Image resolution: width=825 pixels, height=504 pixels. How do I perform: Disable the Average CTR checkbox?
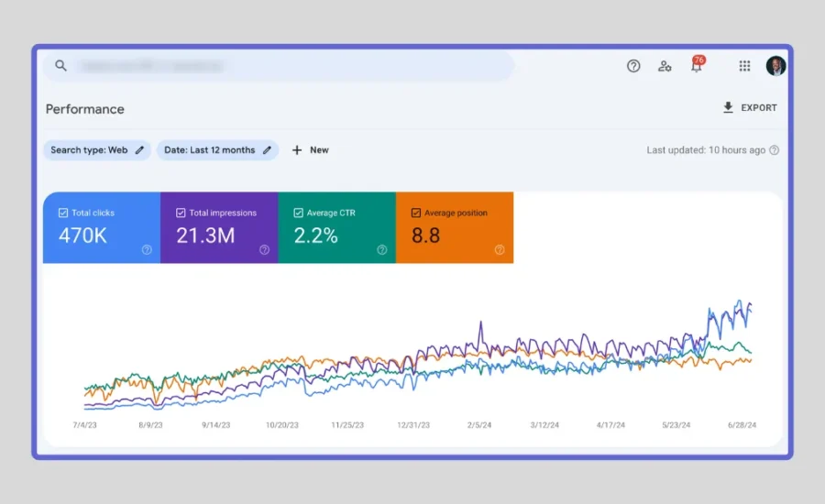[298, 213]
